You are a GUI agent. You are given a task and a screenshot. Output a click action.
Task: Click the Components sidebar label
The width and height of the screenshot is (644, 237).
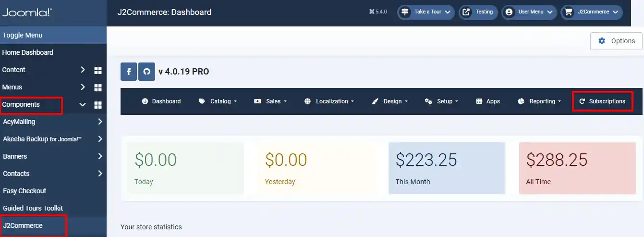[21, 104]
